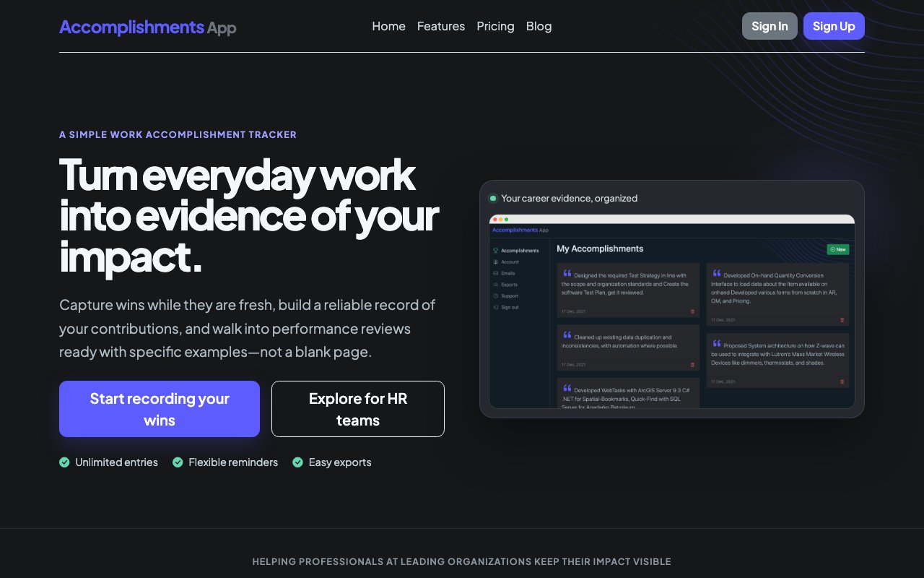Click Start recording your wins button
The width and height of the screenshot is (924, 578).
click(160, 409)
